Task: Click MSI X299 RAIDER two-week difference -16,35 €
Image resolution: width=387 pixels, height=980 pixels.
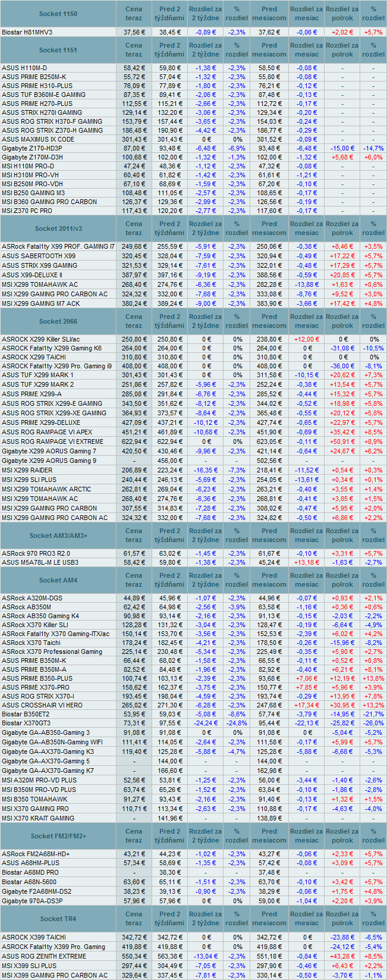Action: click(206, 470)
